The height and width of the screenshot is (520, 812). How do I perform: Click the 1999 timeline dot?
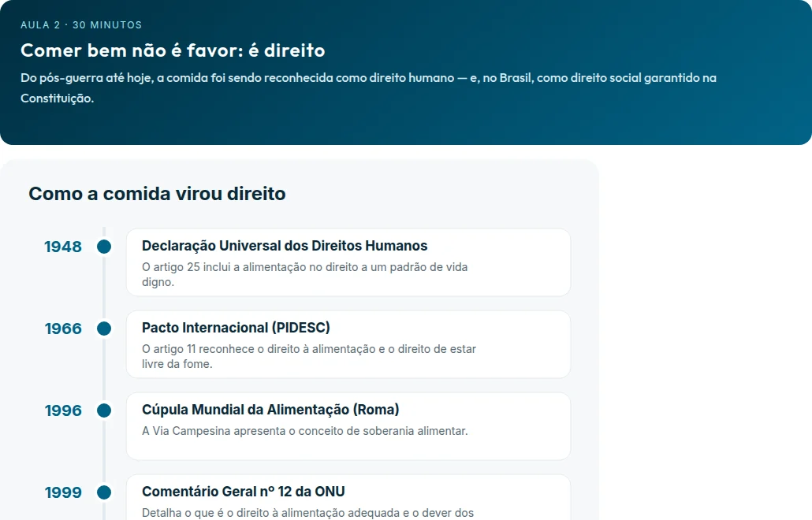pos(104,492)
